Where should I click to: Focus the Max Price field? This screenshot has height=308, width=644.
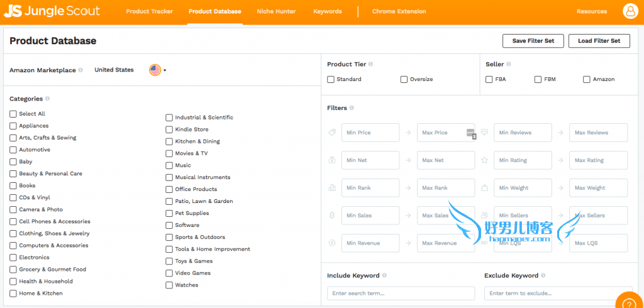446,133
